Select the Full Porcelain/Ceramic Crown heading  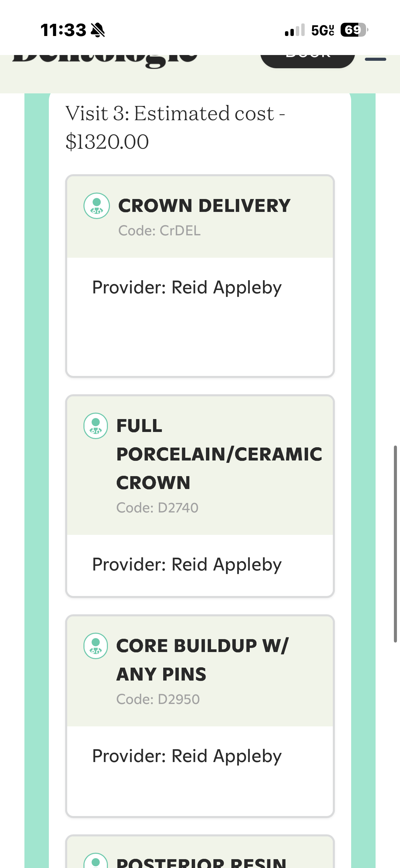tap(219, 454)
